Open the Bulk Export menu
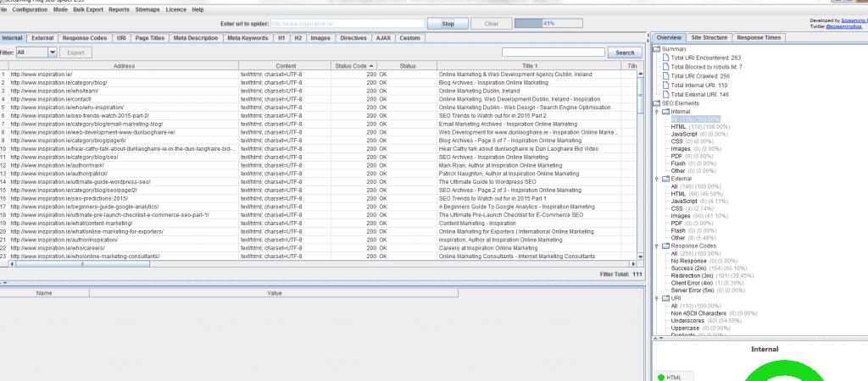Viewport: 868px width, 381px height. tap(88, 10)
